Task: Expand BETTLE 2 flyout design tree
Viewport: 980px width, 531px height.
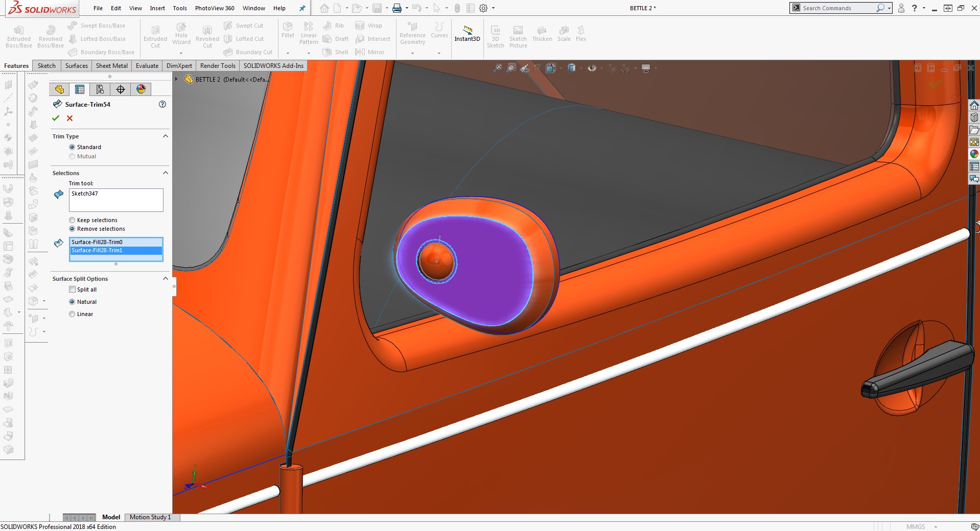Action: click(x=176, y=79)
